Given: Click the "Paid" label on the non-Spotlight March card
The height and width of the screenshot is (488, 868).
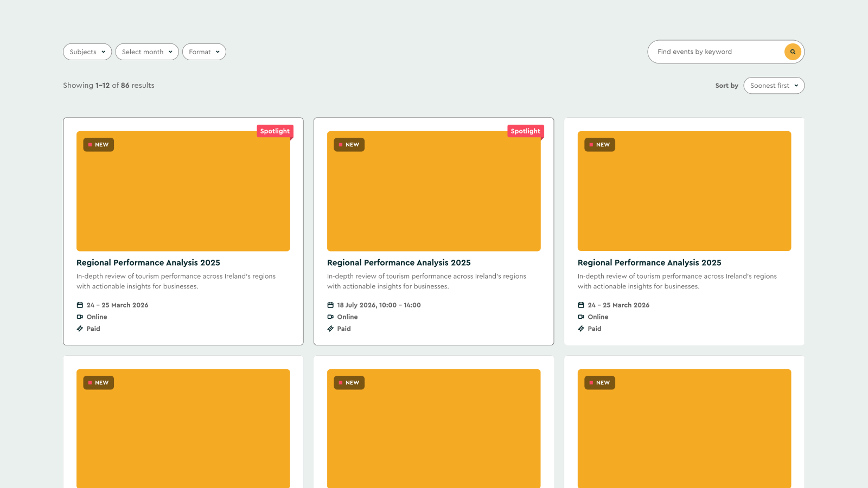Looking at the screenshot, I should point(595,329).
